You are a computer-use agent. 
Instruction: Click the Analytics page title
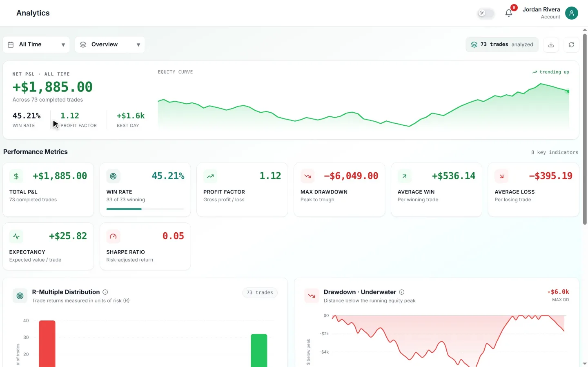[33, 13]
